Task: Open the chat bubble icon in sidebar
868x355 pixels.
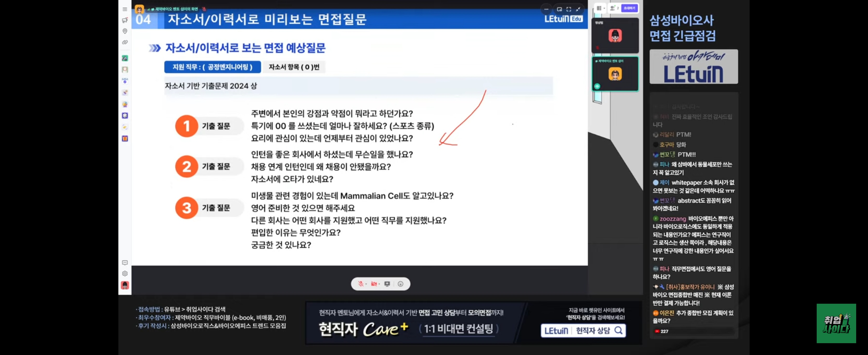Action: click(125, 263)
